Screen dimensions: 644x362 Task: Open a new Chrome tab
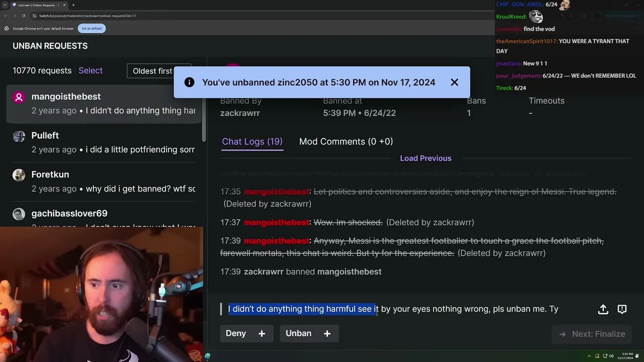(73, 5)
